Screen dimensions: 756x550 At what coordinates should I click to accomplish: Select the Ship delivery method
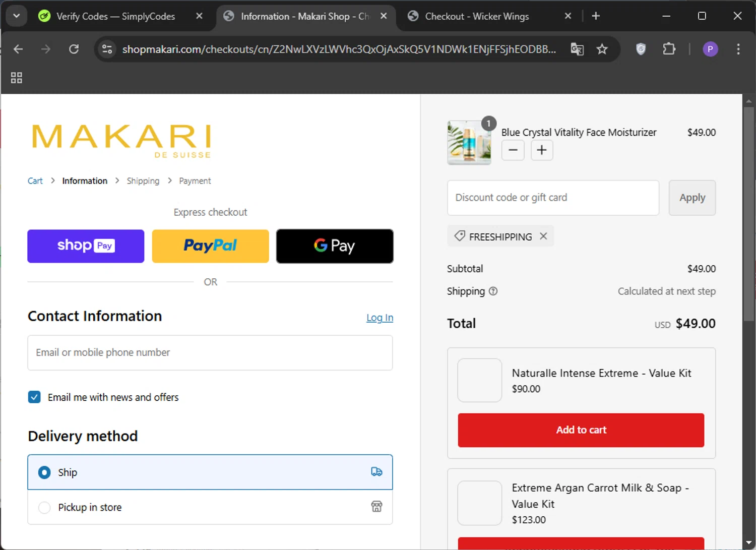pos(210,472)
